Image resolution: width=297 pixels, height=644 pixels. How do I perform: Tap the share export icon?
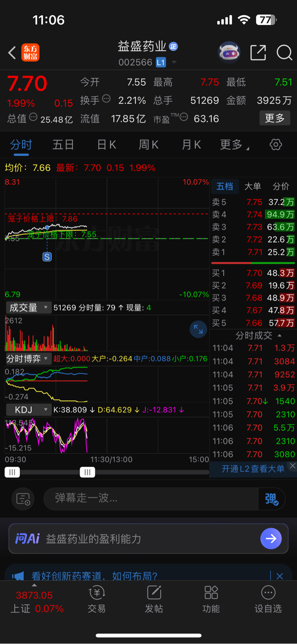[258, 52]
